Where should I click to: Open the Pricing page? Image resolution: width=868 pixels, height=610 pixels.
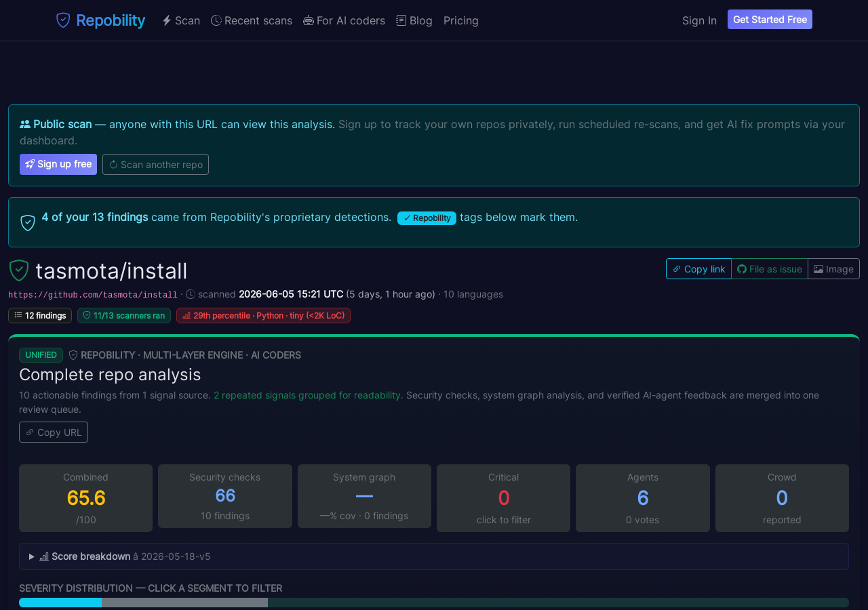pyautogui.click(x=461, y=20)
